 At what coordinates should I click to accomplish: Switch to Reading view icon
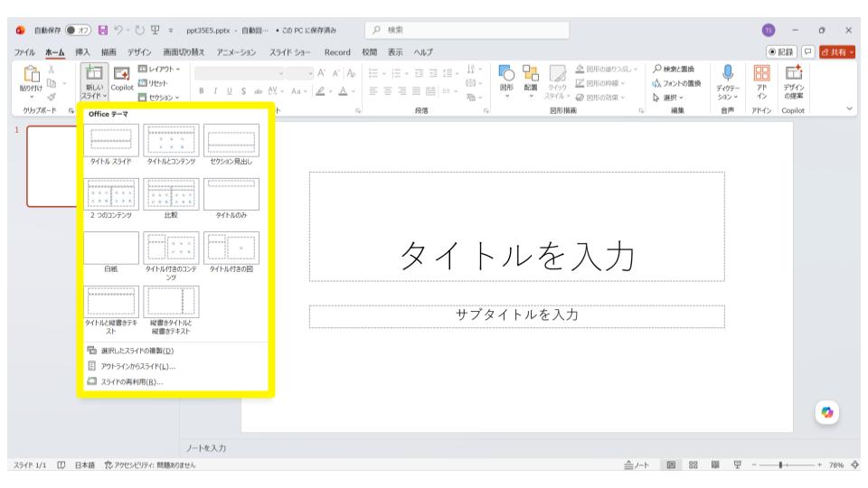(715, 465)
